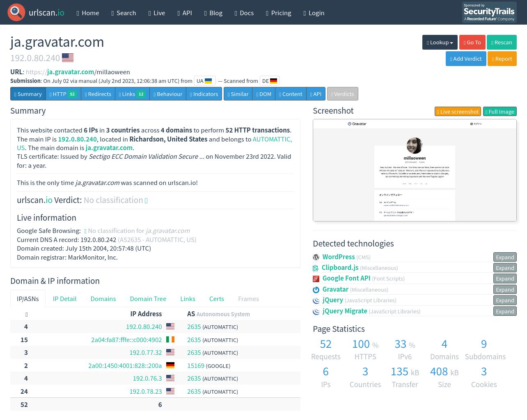The image size is (527, 420).
Task: Click the jQuery technology icon
Action: (x=316, y=300)
